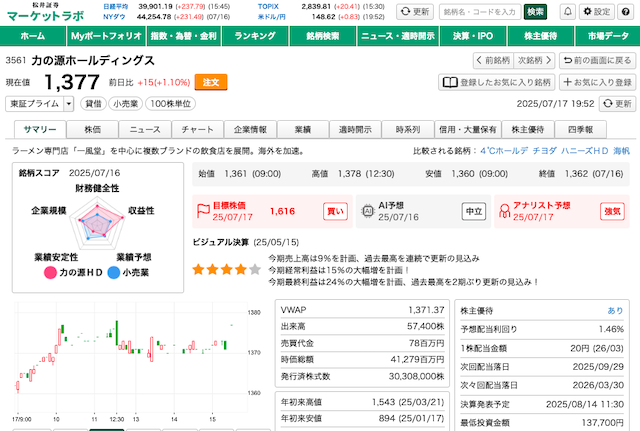The height and width of the screenshot is (431, 640).
Task: Click the radar score chart
Action: (x=97, y=223)
